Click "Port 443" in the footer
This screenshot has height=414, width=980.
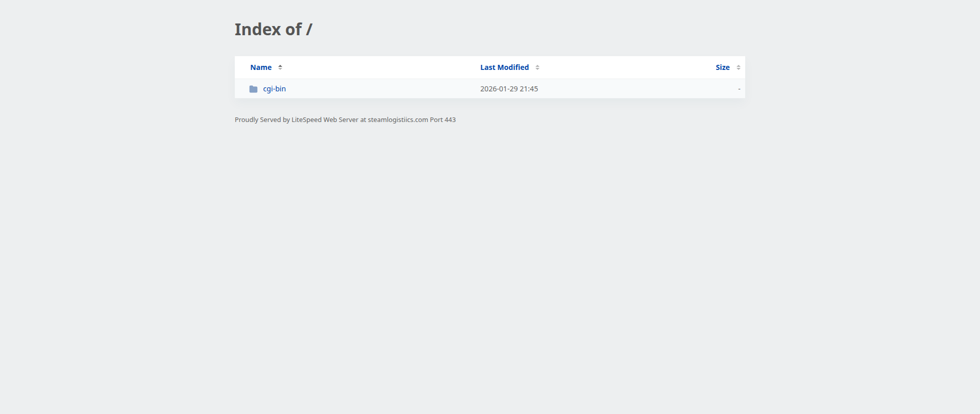pos(443,120)
